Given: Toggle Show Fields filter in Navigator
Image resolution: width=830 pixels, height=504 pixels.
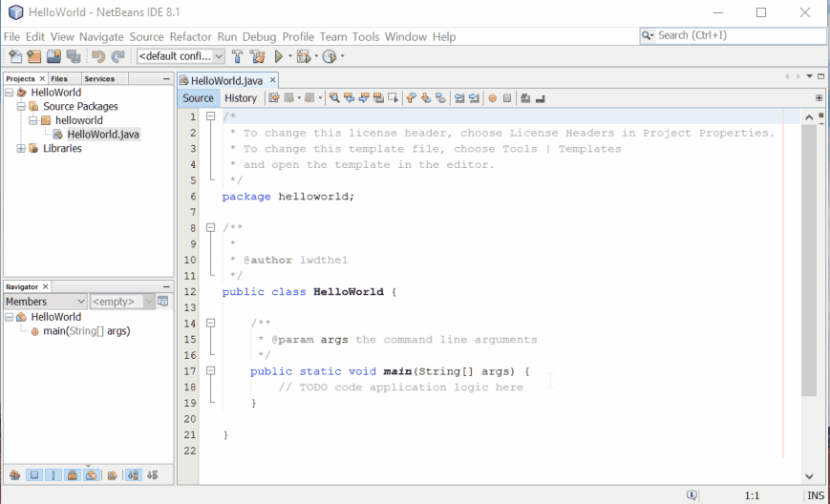Looking at the screenshot, I should [34, 475].
